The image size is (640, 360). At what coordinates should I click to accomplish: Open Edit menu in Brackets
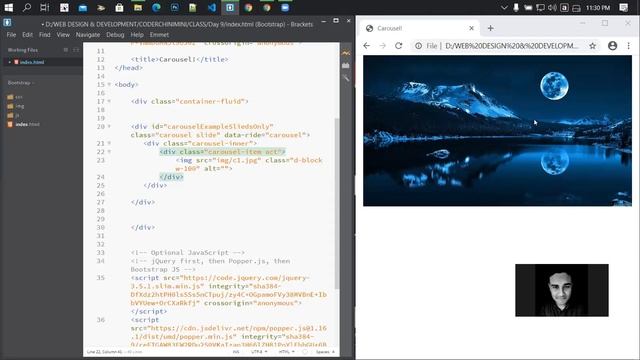click(x=27, y=35)
